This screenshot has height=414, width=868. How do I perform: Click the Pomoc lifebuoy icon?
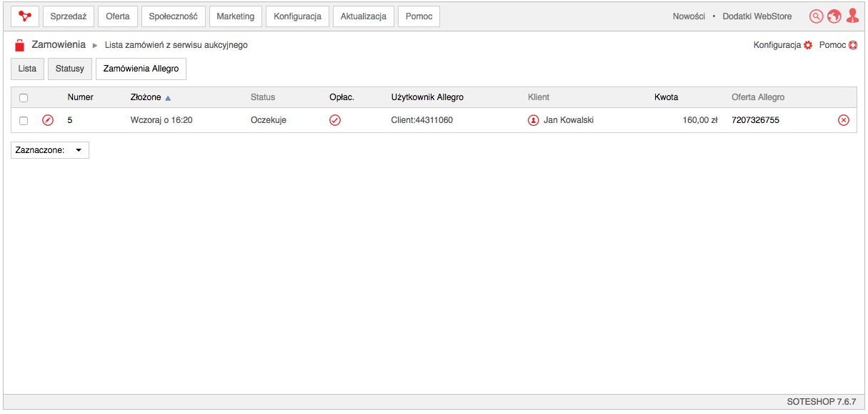(852, 45)
